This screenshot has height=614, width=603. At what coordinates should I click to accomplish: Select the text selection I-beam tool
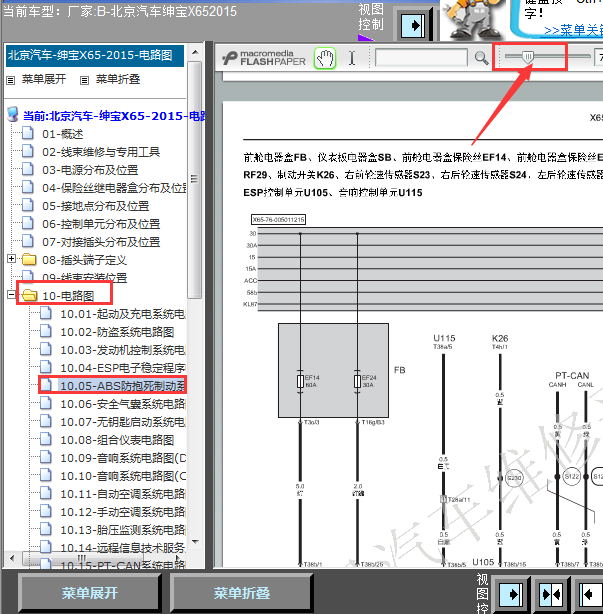coord(352,58)
